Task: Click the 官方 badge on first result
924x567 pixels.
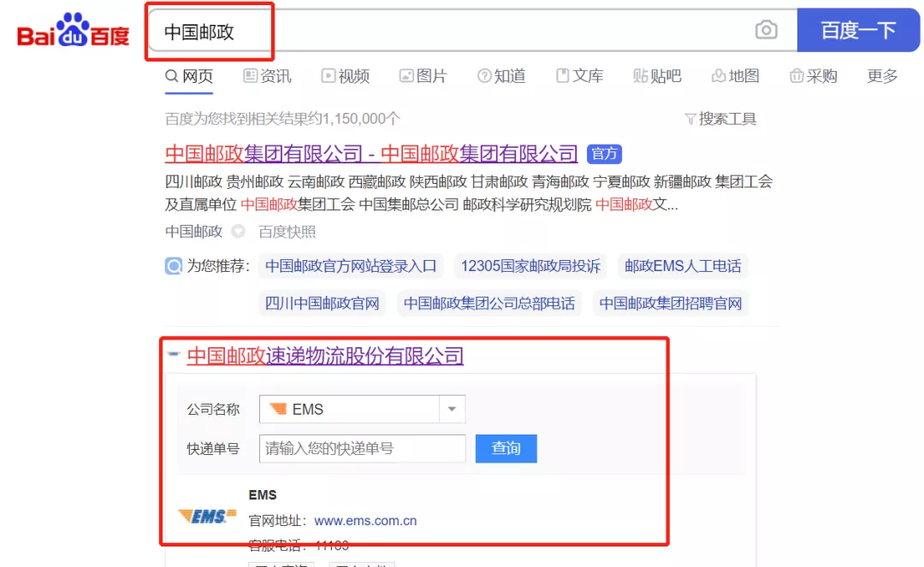Action: pyautogui.click(x=604, y=154)
